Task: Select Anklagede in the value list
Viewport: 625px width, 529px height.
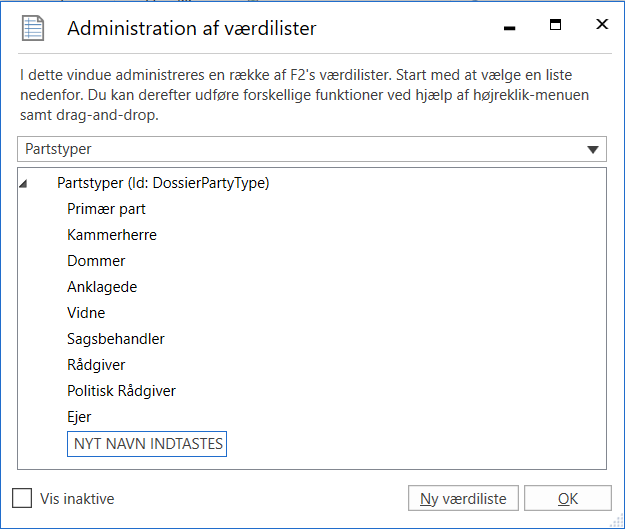Action: (x=102, y=287)
